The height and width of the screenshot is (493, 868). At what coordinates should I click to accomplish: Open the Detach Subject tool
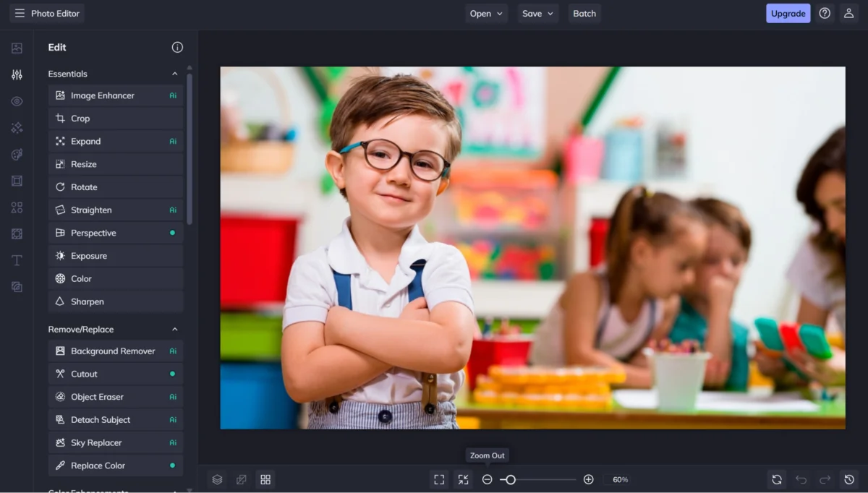[x=116, y=420]
